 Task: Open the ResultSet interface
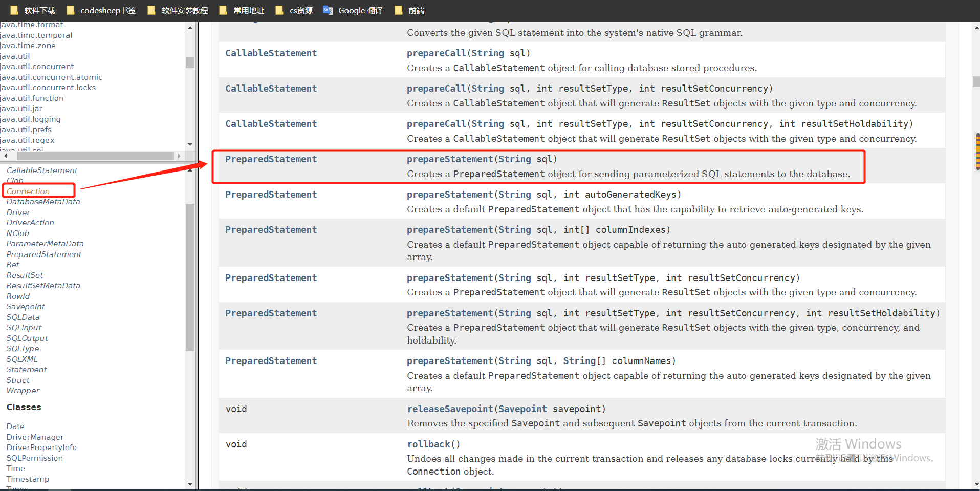[x=25, y=275]
